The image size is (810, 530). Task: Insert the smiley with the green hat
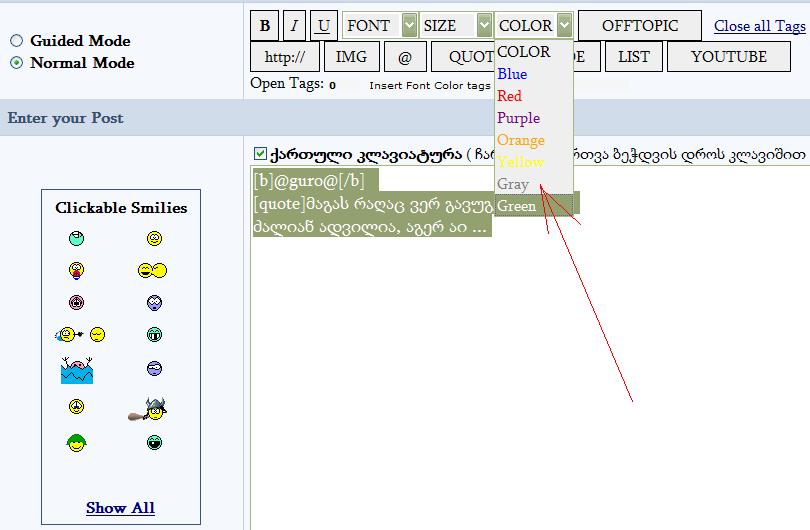76,443
